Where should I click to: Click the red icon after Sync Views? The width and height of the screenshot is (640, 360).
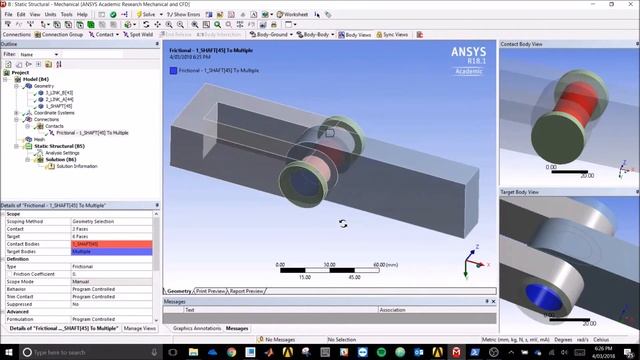tap(420, 35)
